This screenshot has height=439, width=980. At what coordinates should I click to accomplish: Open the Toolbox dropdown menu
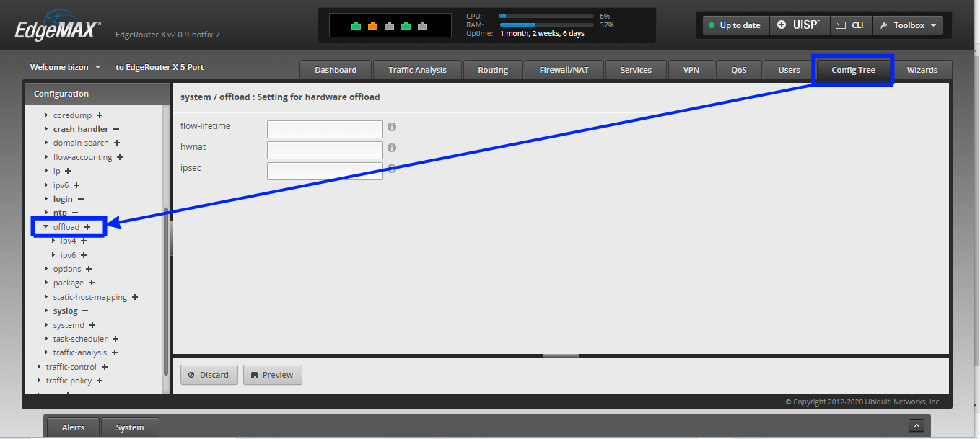tap(907, 24)
